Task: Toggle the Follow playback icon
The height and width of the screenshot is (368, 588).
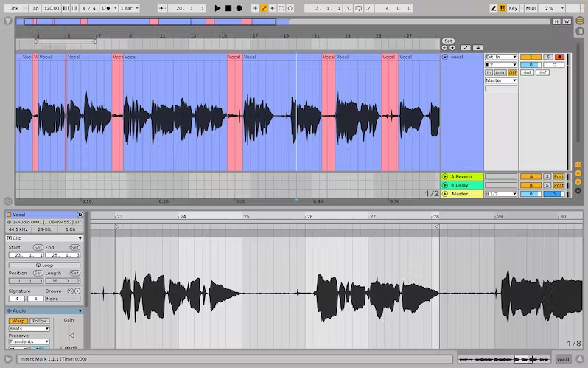Action: pos(162,8)
